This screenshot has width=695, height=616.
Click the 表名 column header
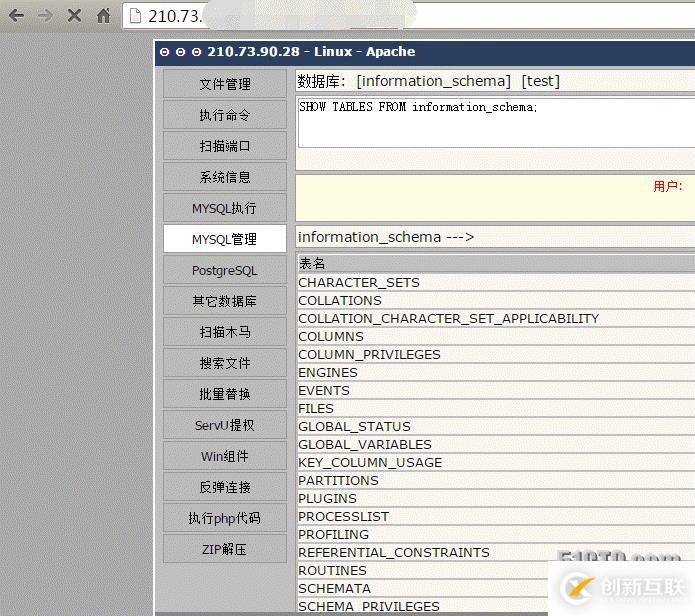click(312, 263)
